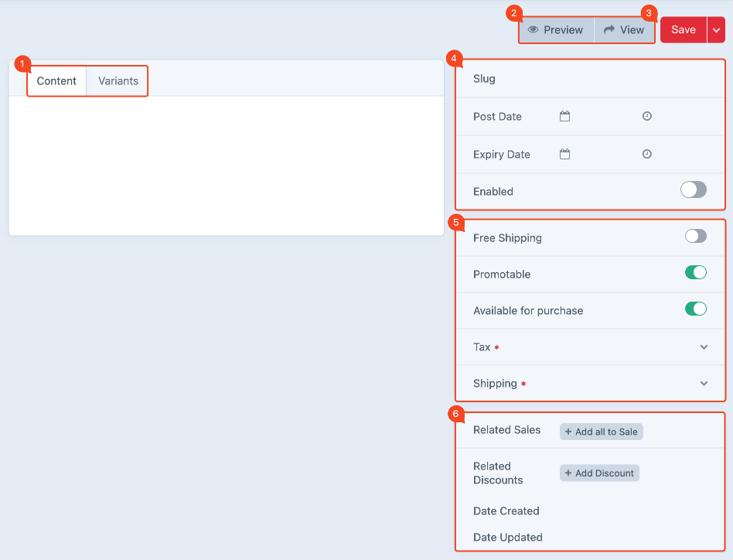Enable the Free Shipping toggle
This screenshot has width=733, height=560.
click(x=695, y=237)
